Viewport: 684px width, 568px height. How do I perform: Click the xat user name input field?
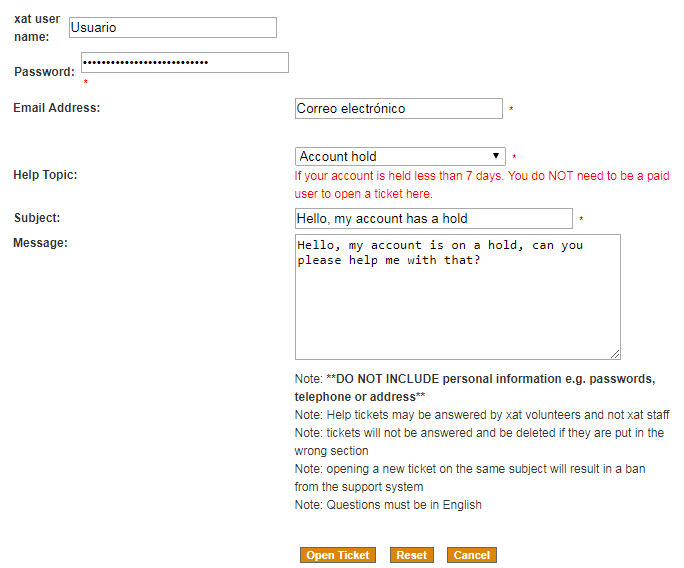(173, 27)
